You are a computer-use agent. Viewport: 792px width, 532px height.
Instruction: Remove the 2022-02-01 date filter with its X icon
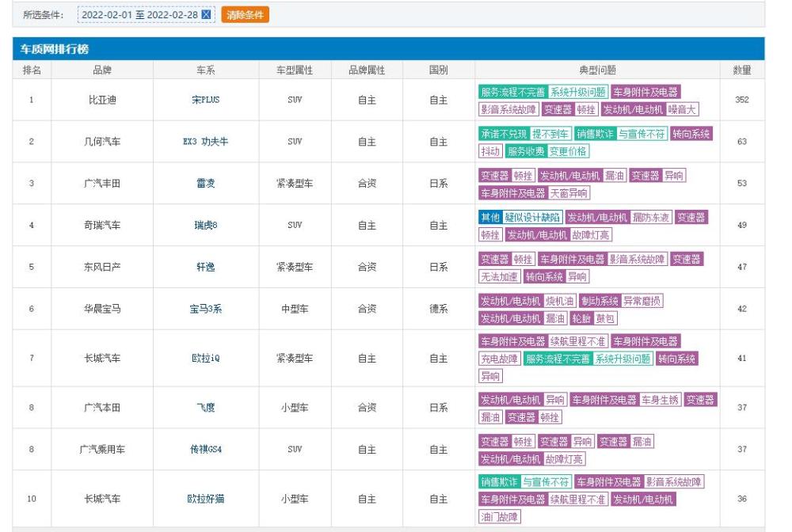click(x=206, y=14)
